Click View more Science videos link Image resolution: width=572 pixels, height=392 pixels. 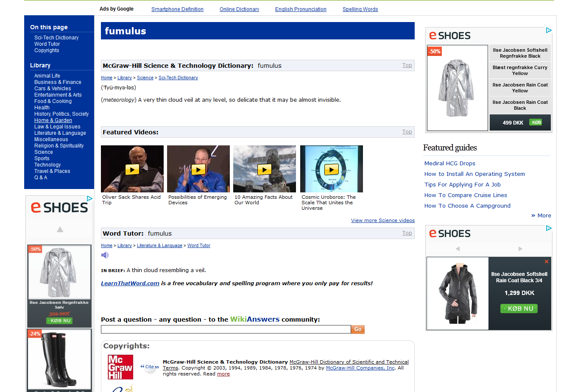(382, 220)
